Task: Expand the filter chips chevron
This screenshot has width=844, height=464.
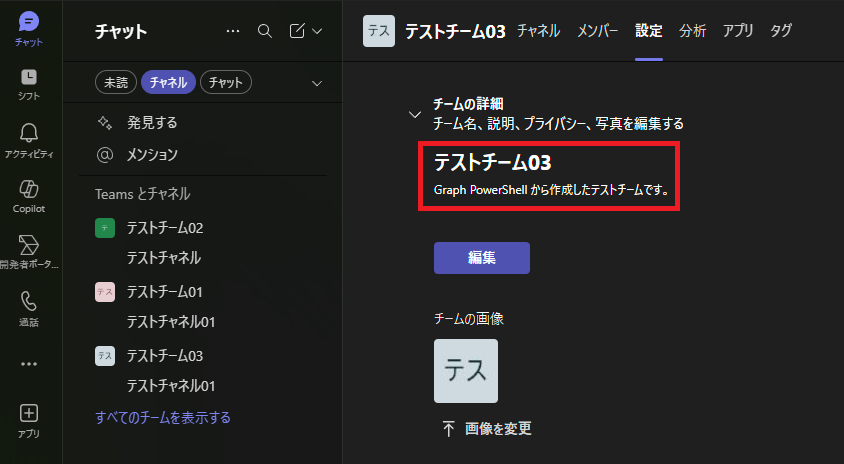Action: coord(317,83)
